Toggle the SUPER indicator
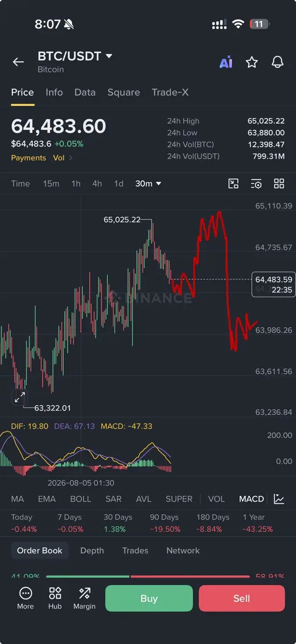This screenshot has height=644, width=296. [x=179, y=499]
